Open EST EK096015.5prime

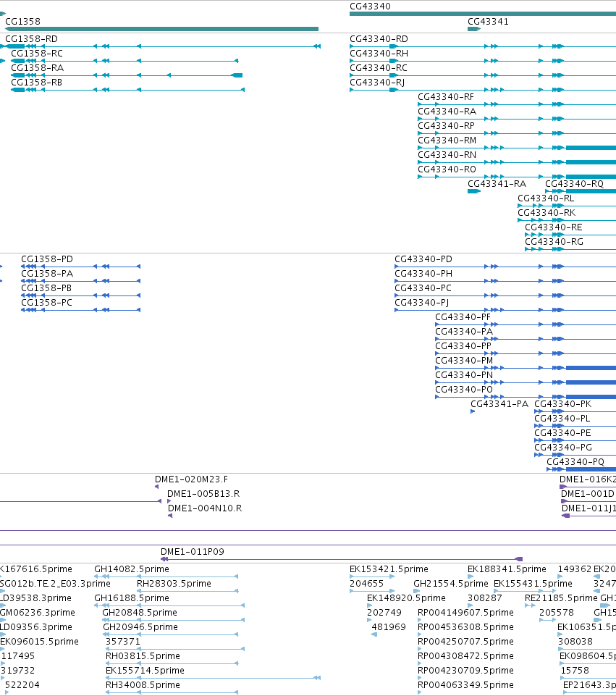coord(2,649)
